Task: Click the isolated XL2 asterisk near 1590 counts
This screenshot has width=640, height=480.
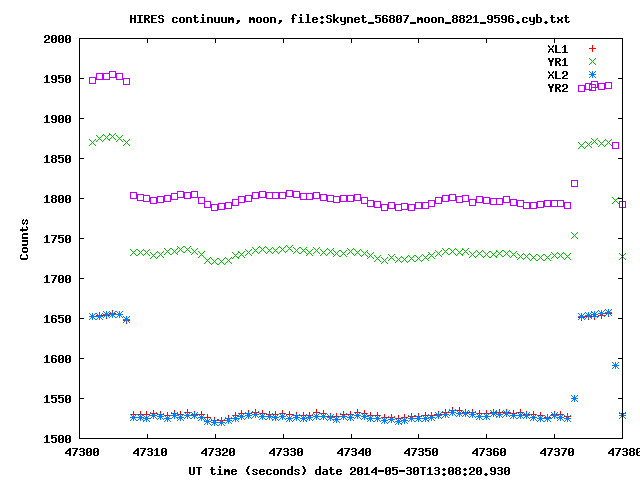Action: (616, 365)
